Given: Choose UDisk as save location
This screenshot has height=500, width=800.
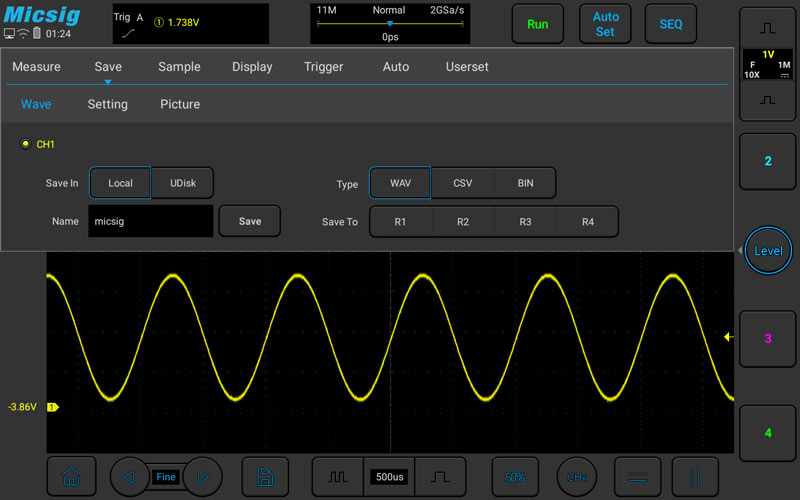Looking at the screenshot, I should [183, 183].
